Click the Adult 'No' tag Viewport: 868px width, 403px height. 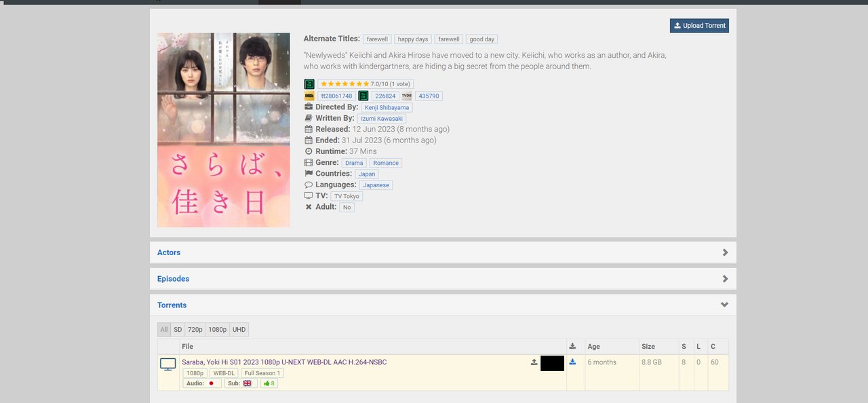point(347,208)
